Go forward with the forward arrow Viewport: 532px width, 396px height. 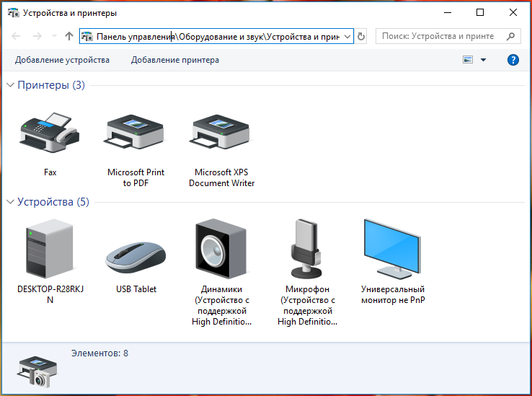37,36
